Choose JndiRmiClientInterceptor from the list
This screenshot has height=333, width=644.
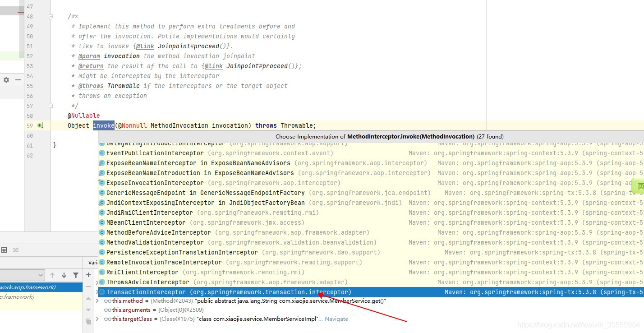point(371,213)
